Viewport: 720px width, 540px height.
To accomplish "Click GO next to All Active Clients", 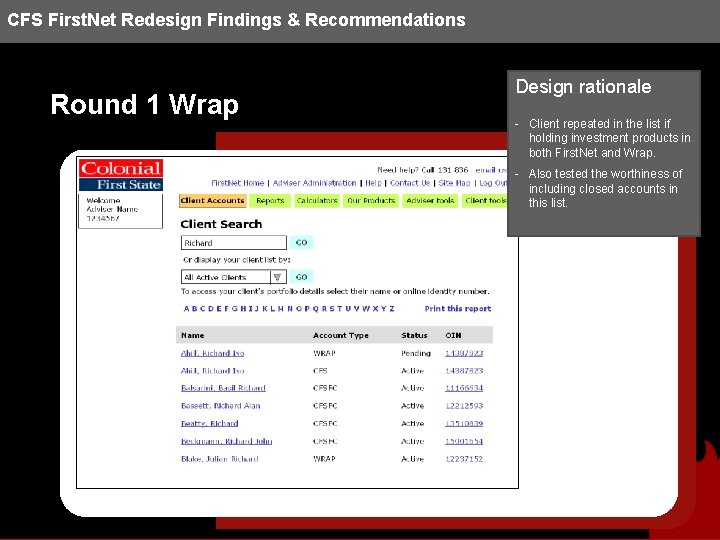I will pyautogui.click(x=301, y=277).
